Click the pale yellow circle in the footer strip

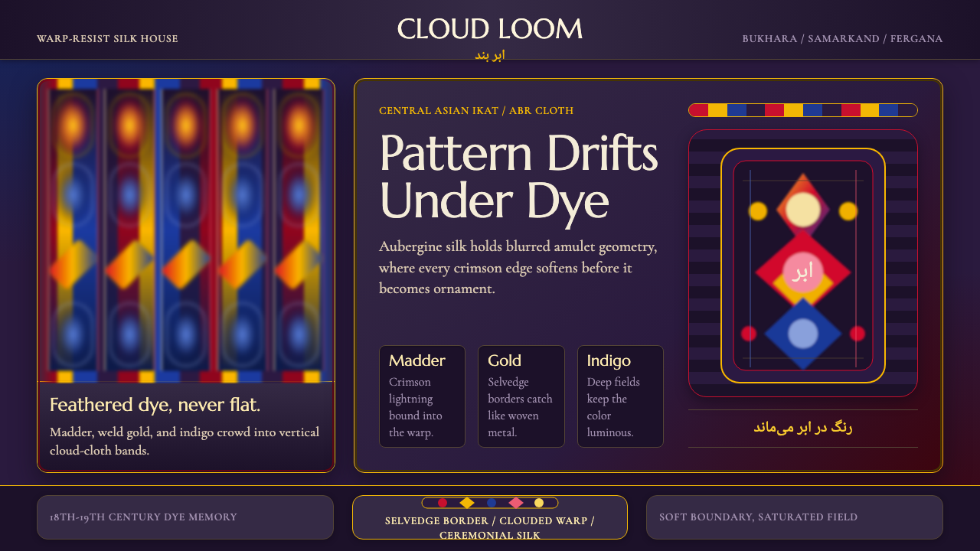pos(539,503)
